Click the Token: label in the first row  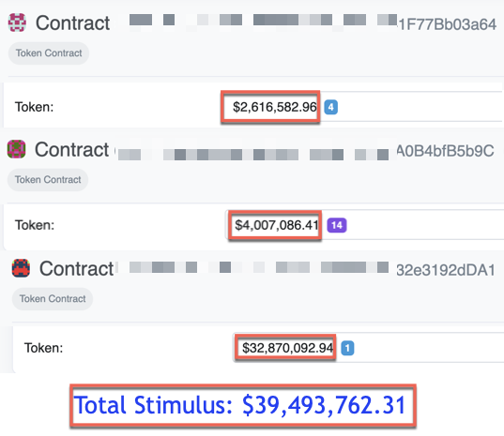pos(35,107)
